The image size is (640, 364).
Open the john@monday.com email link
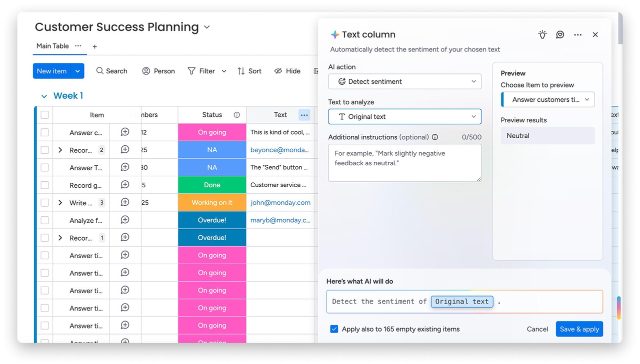280,202
